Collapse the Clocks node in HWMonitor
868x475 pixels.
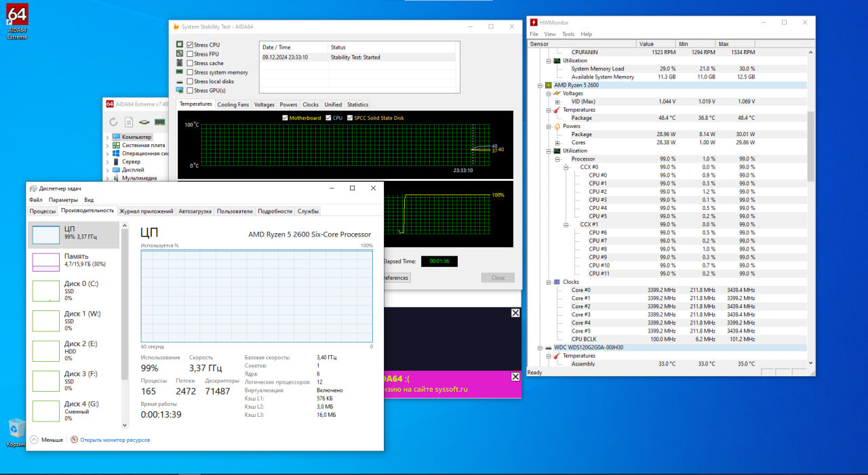click(x=549, y=282)
